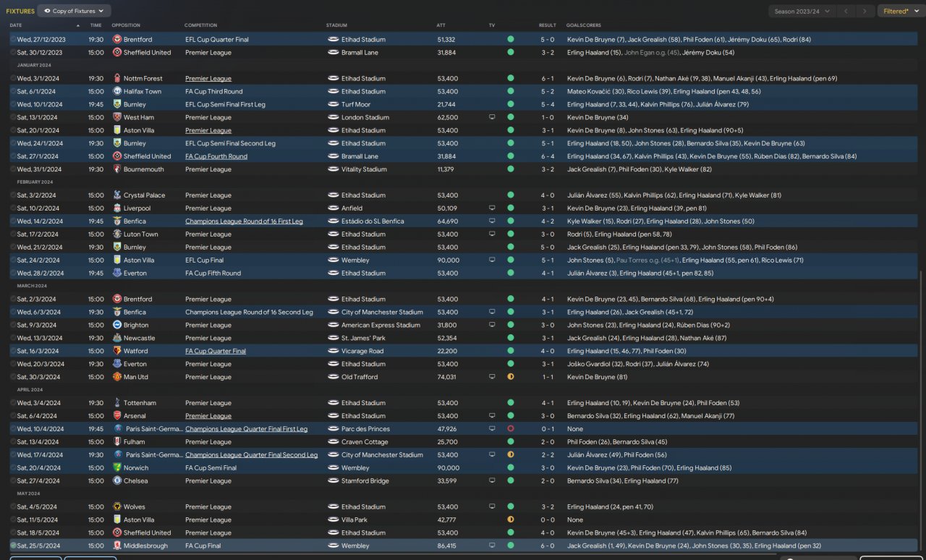This screenshot has width=926, height=560.
Task: Open Brighton via its club crest
Action: (117, 325)
